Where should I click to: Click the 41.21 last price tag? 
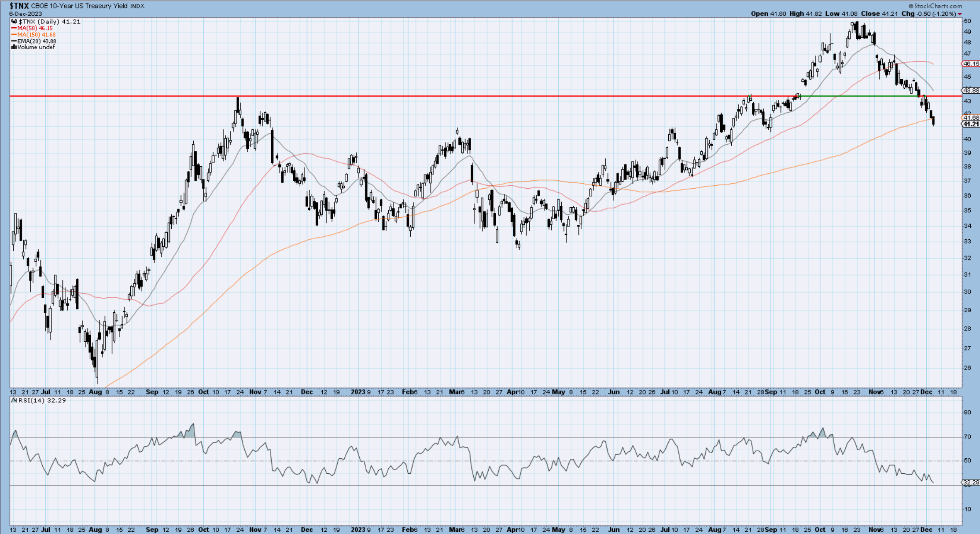970,124
